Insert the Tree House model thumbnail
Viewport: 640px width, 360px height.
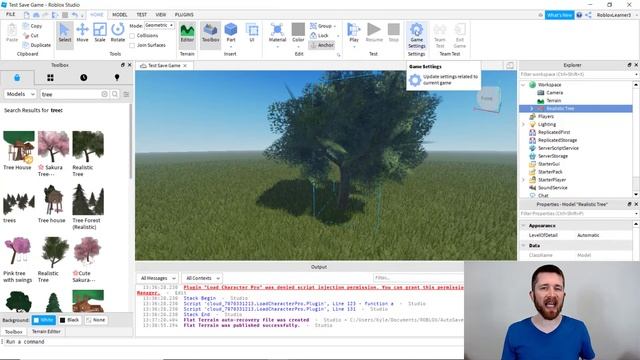[18, 147]
